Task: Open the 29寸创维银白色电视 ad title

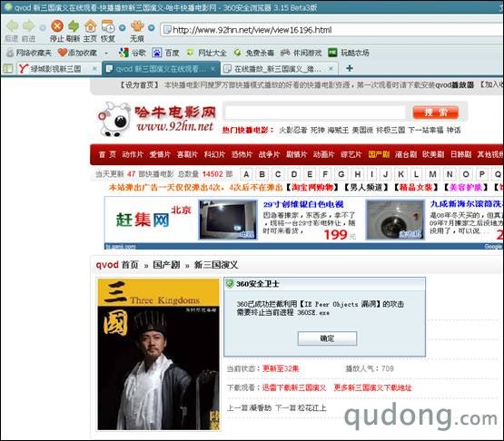Action: [x=303, y=204]
